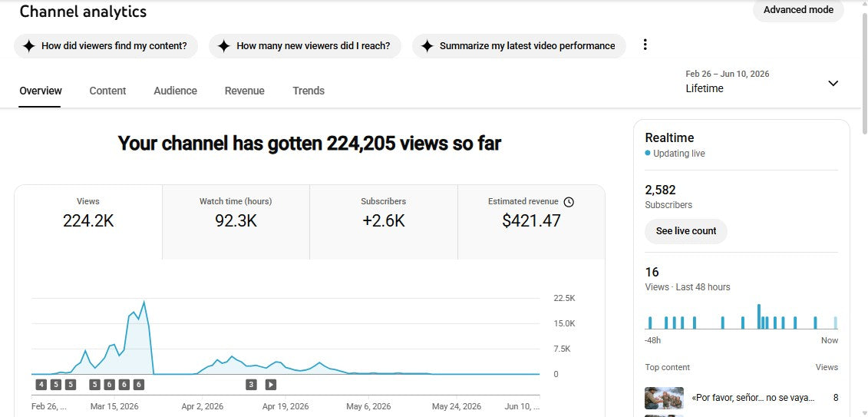Click the '22.5K' y-axis label
Image resolution: width=868 pixels, height=417 pixels.
click(x=564, y=298)
